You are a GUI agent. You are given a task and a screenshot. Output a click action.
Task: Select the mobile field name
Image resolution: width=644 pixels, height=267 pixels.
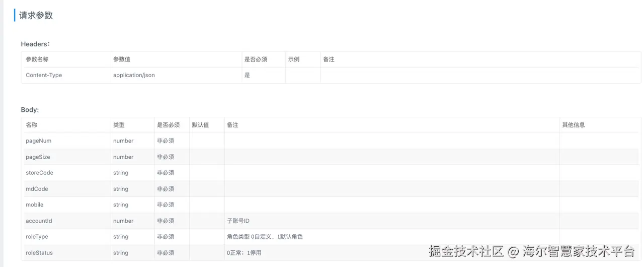point(34,205)
